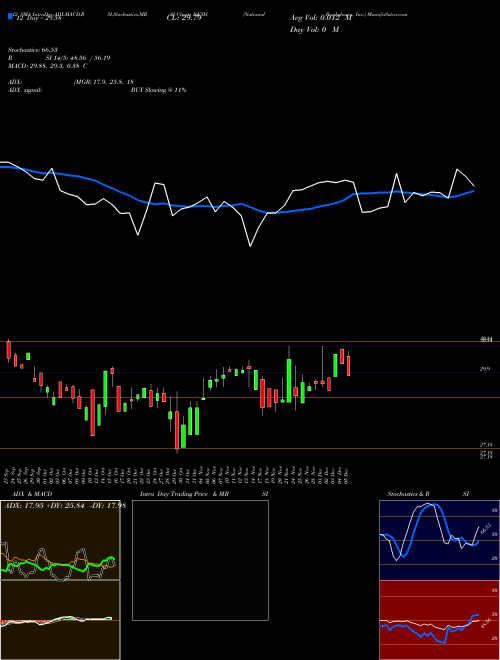Click the 'BUY Slowing @ 11%' signal text

point(158,90)
